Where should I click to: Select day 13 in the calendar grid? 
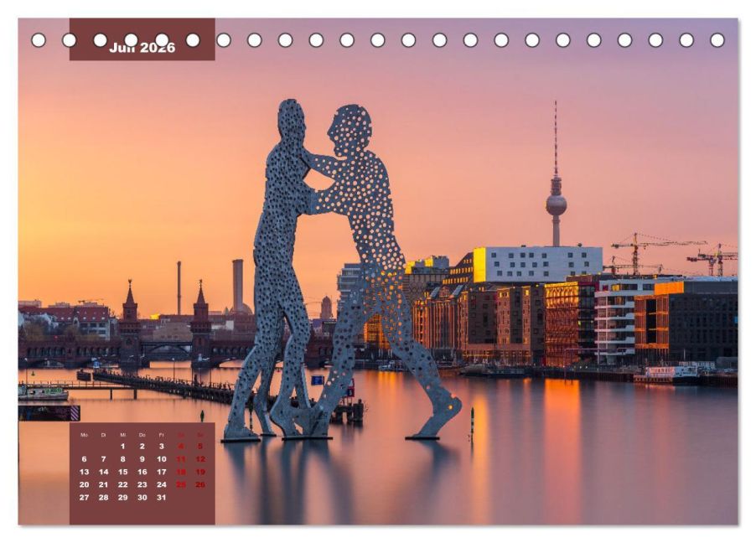coord(85,472)
